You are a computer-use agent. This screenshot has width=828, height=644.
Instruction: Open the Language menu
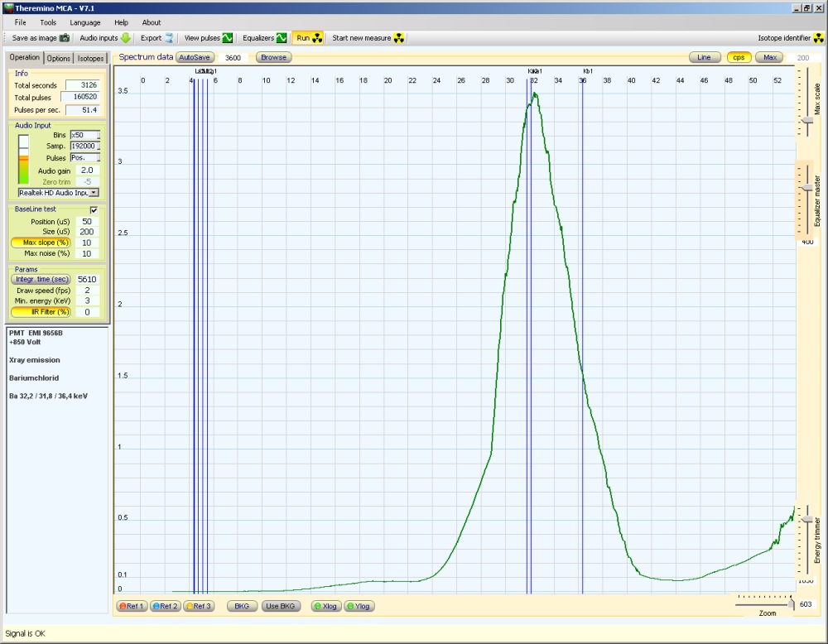85,22
